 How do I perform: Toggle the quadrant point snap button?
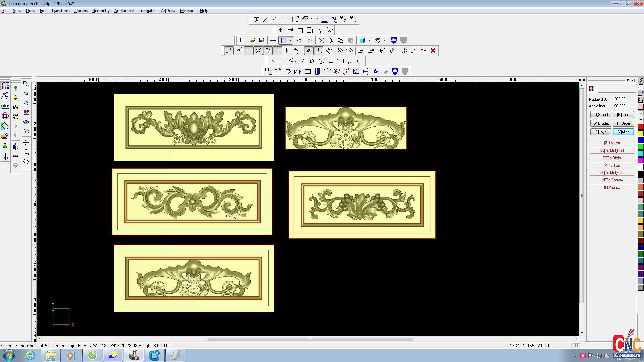tap(277, 51)
